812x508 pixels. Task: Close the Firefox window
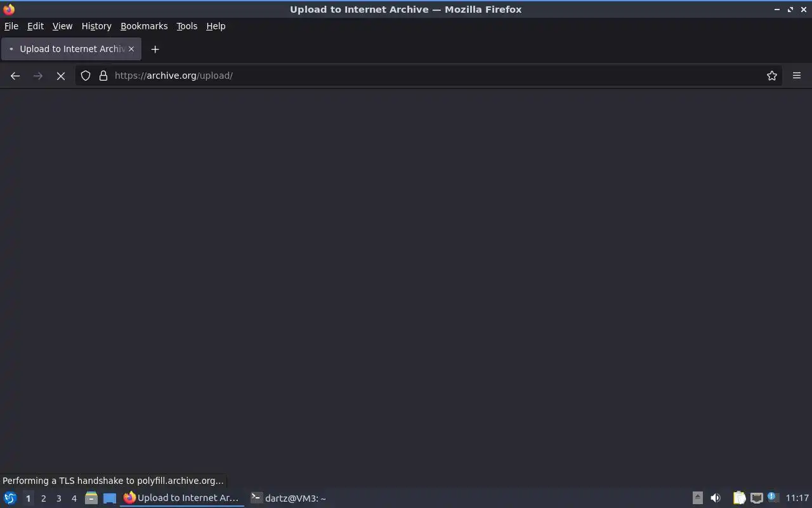pyautogui.click(x=804, y=10)
